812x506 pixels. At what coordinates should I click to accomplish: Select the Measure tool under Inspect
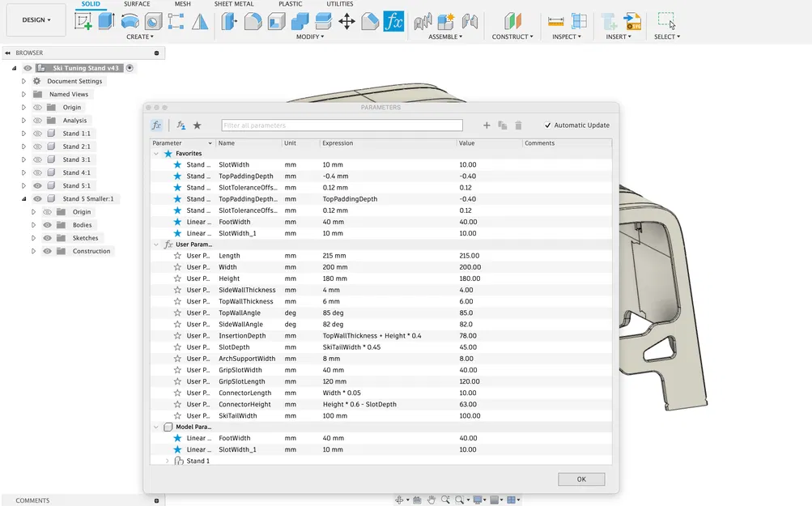(555, 22)
